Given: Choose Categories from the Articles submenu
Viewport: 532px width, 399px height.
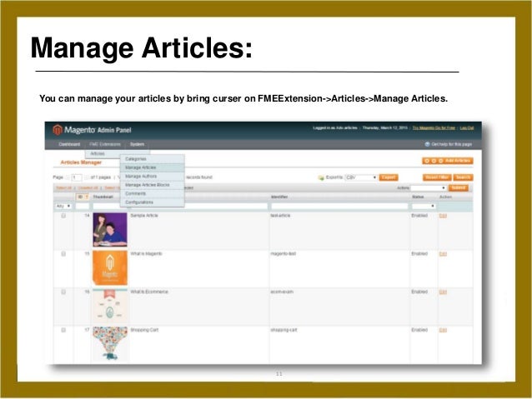Looking at the screenshot, I should click(153, 158).
